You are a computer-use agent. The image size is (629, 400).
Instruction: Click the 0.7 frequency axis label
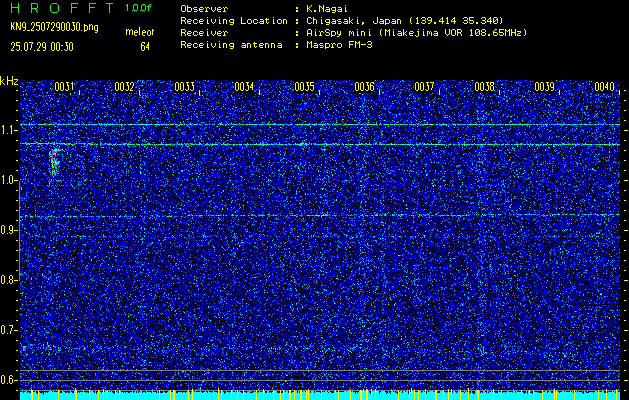9,330
